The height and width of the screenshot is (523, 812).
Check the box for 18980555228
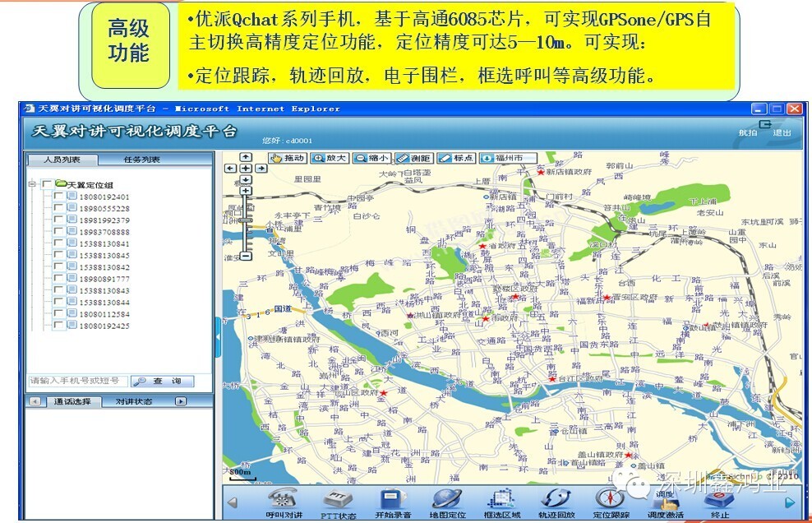(x=58, y=208)
